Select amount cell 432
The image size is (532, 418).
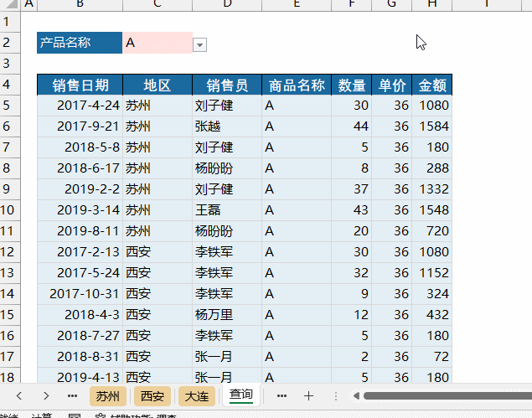coord(432,315)
